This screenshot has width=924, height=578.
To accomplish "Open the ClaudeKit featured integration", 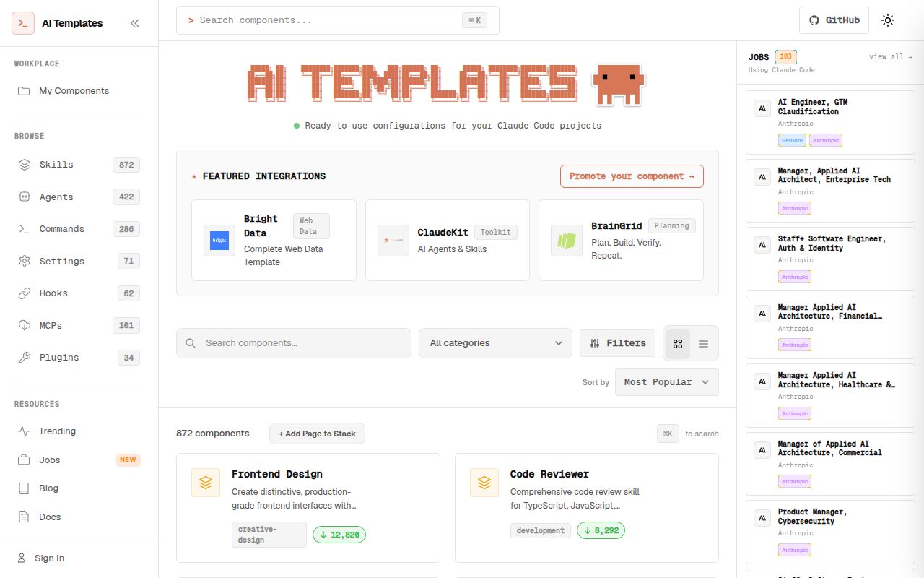I will [x=448, y=240].
